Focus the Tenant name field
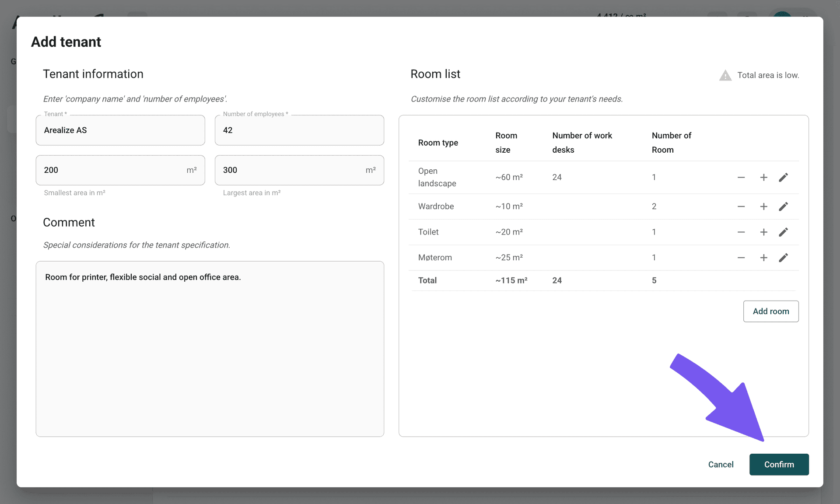Viewport: 840px width, 504px height. point(120,130)
